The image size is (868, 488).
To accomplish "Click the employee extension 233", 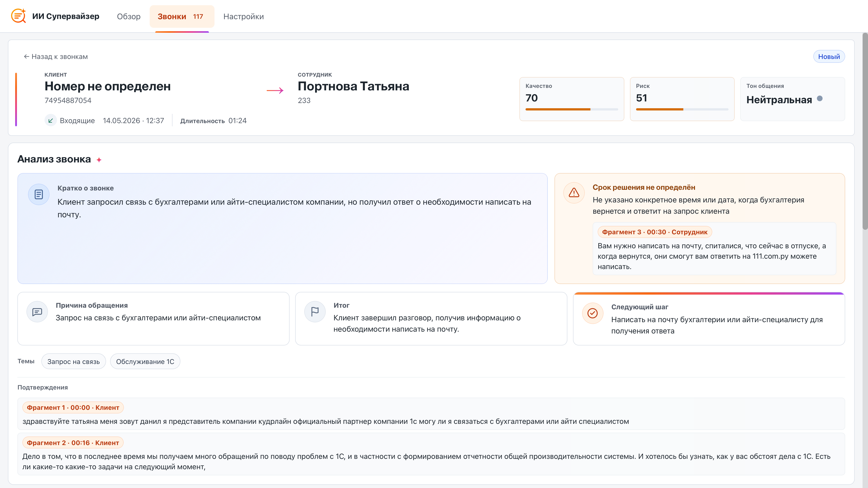I will [304, 100].
